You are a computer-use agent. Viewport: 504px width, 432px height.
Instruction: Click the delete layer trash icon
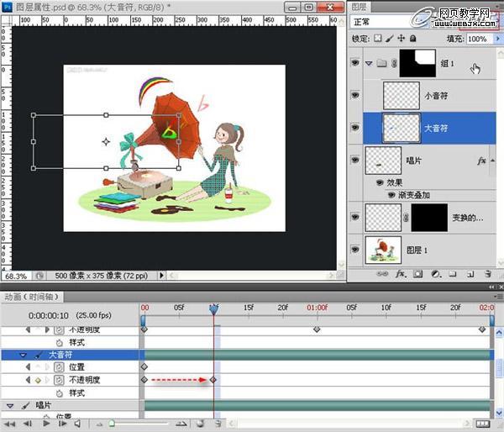pyautogui.click(x=486, y=273)
